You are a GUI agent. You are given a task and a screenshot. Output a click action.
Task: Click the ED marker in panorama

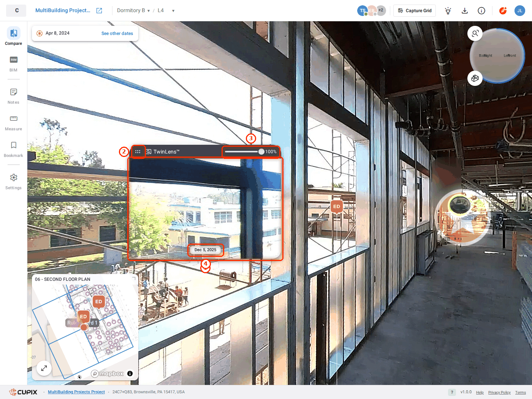pyautogui.click(x=337, y=207)
